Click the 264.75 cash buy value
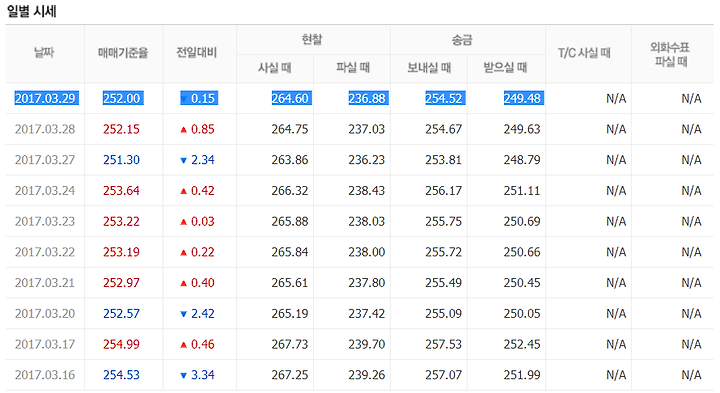Viewport: 720px width, 393px height. (290, 129)
